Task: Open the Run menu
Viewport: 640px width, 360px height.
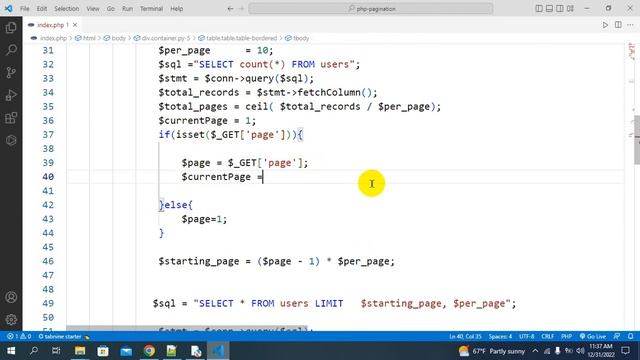Action: click(127, 9)
